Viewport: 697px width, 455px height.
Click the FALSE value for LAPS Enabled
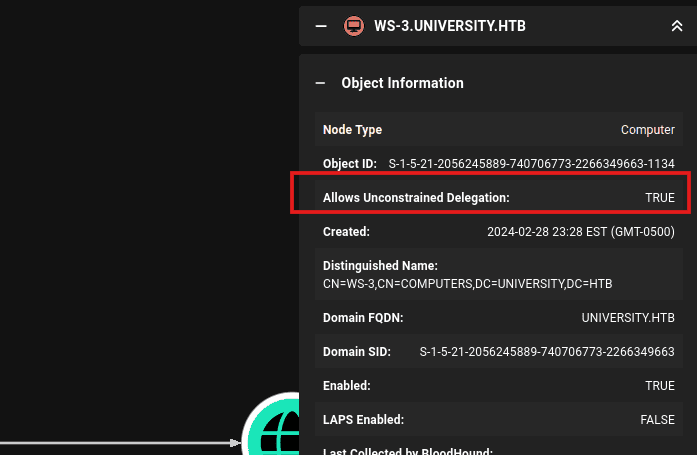[657, 420]
